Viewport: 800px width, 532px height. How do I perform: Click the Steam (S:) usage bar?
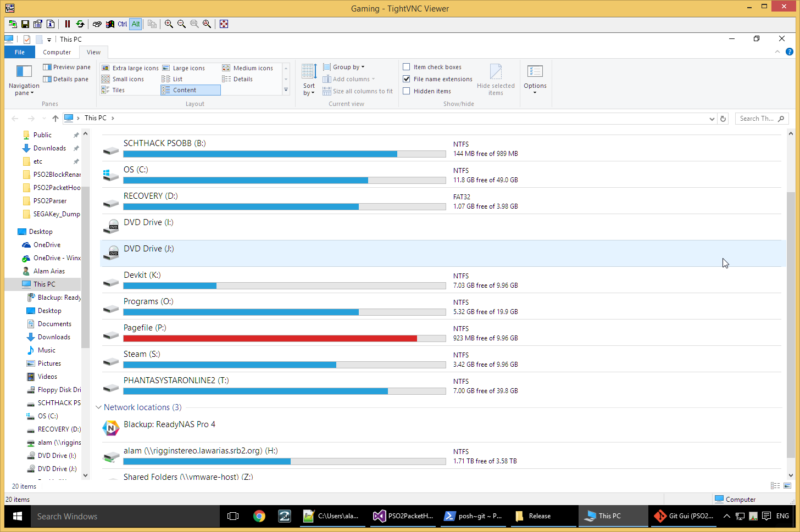tap(285, 365)
